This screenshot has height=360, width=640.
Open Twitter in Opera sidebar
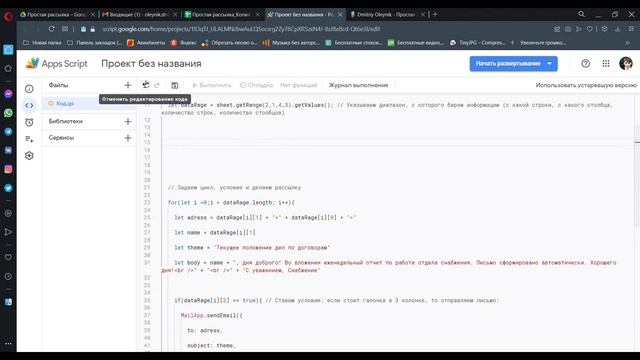tap(8, 188)
